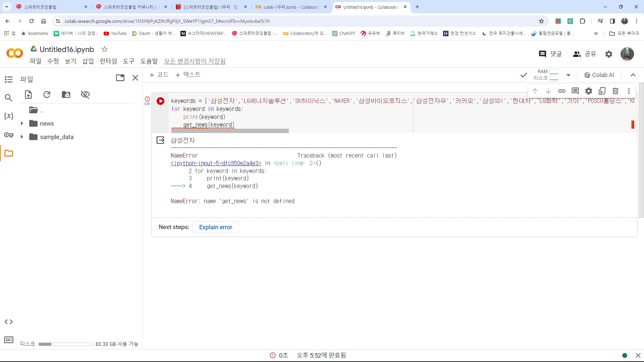Open Colab AI

pos(599,75)
